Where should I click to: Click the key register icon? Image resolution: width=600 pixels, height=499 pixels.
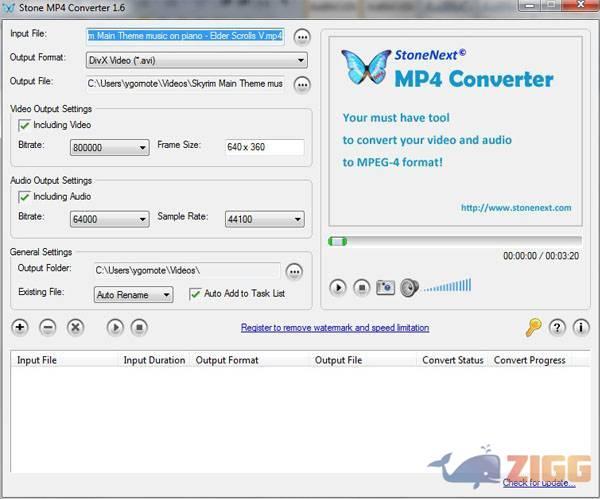pyautogui.click(x=534, y=327)
